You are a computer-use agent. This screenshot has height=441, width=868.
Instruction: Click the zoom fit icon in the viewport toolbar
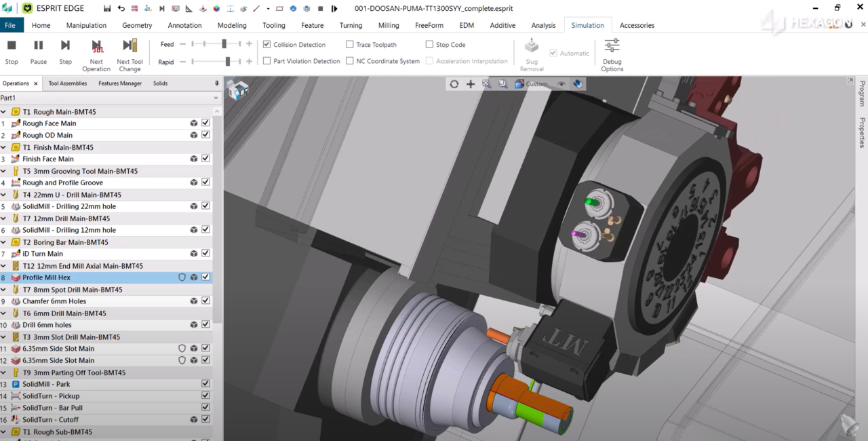487,84
